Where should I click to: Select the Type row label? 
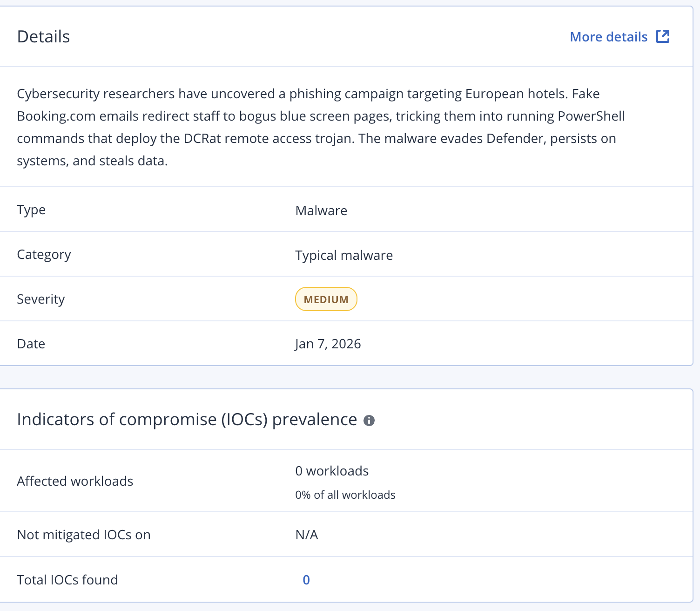tap(31, 210)
